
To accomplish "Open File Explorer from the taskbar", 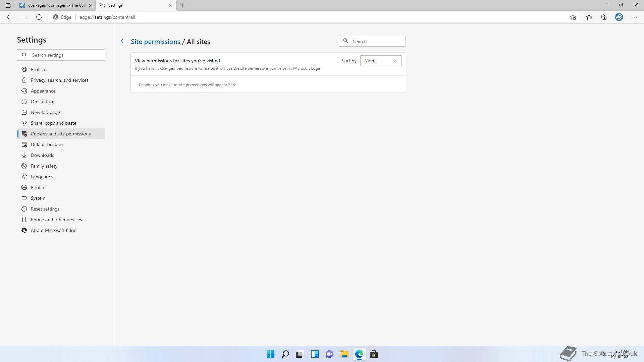I will pos(344,354).
